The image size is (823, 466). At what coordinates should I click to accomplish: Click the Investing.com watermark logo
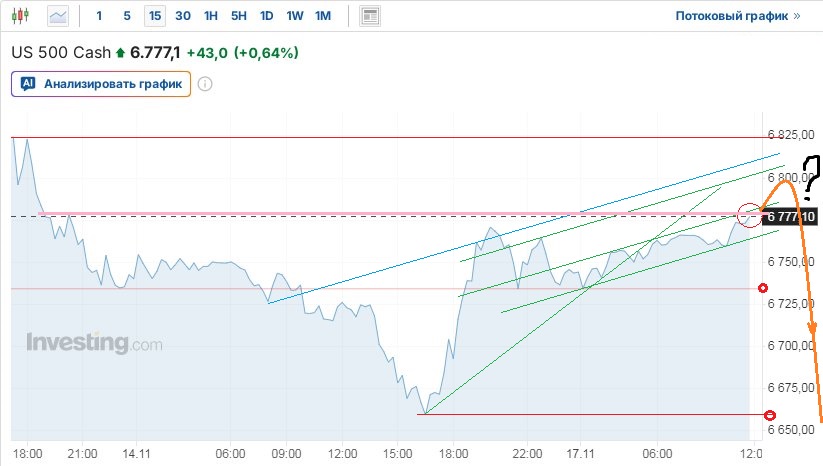click(93, 343)
